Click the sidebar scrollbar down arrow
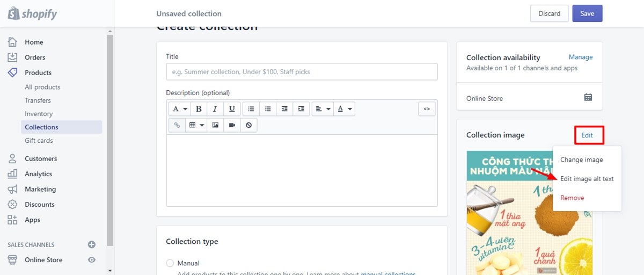 pyautogui.click(x=110, y=270)
